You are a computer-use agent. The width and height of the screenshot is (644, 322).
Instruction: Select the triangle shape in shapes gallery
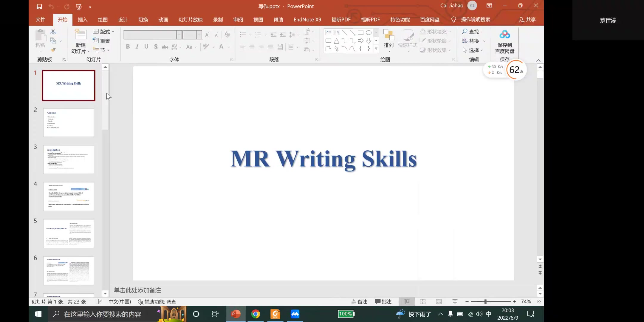(336, 41)
